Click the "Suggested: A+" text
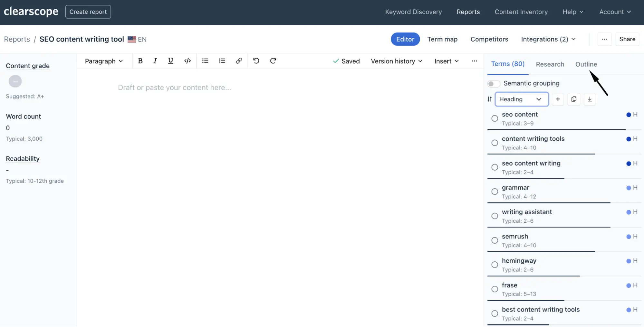This screenshot has height=327, width=644. click(25, 96)
